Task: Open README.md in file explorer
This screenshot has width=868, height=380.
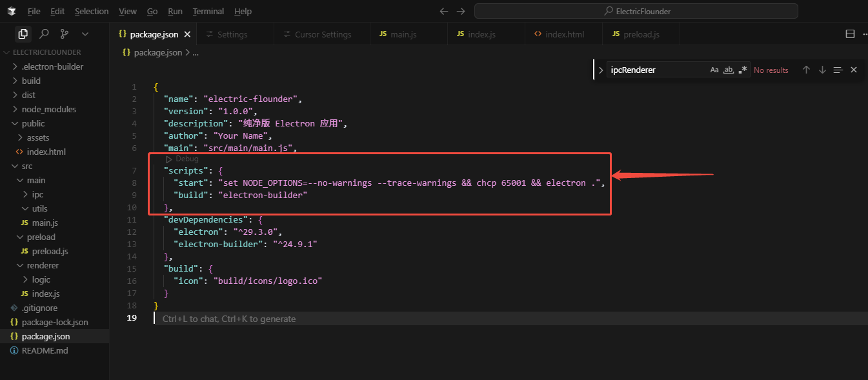Action: [45, 350]
